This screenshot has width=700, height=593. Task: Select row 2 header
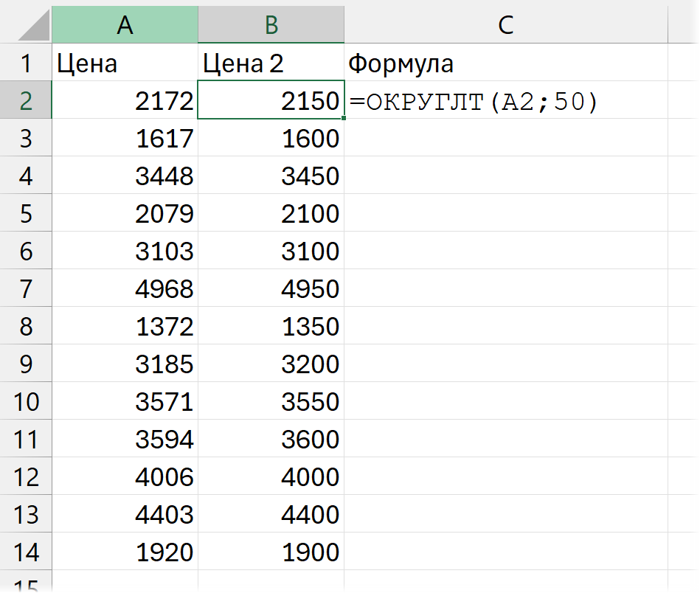click(26, 100)
